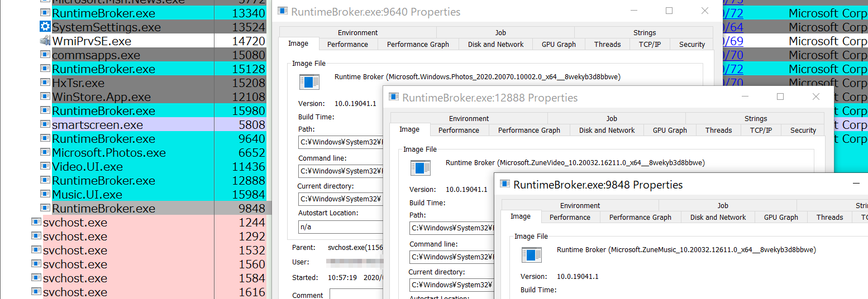The width and height of the screenshot is (868, 299).
Task: Click Autostart Location field showing n/a
Action: pos(340,227)
